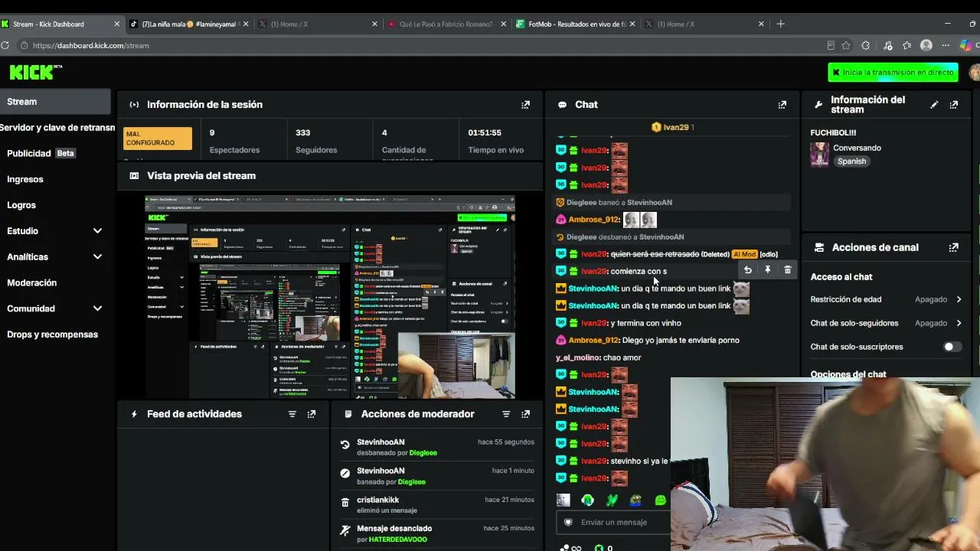Click the Spanish language tag

[x=851, y=161]
